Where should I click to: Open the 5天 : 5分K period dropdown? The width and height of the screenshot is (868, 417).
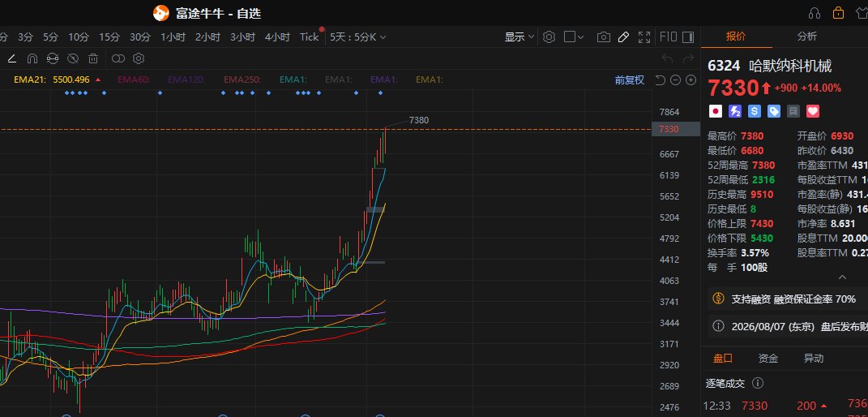(x=357, y=37)
